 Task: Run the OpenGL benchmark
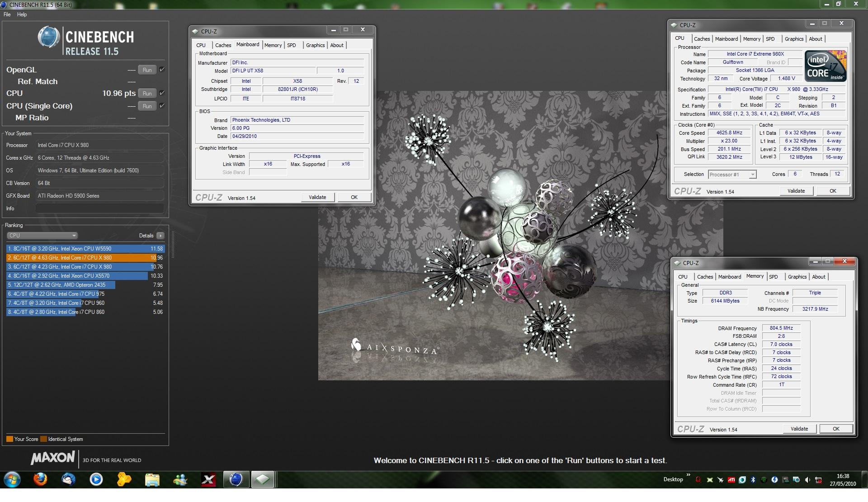pos(147,70)
